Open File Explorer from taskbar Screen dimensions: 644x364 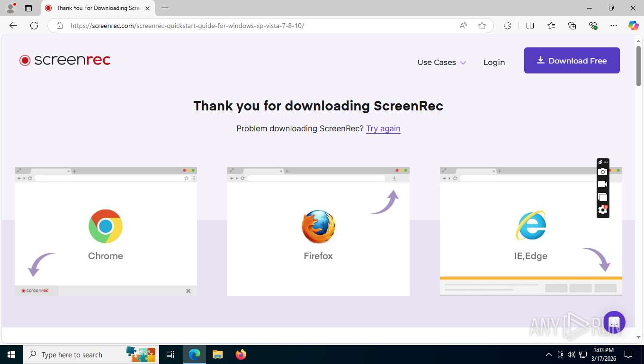pos(217,355)
